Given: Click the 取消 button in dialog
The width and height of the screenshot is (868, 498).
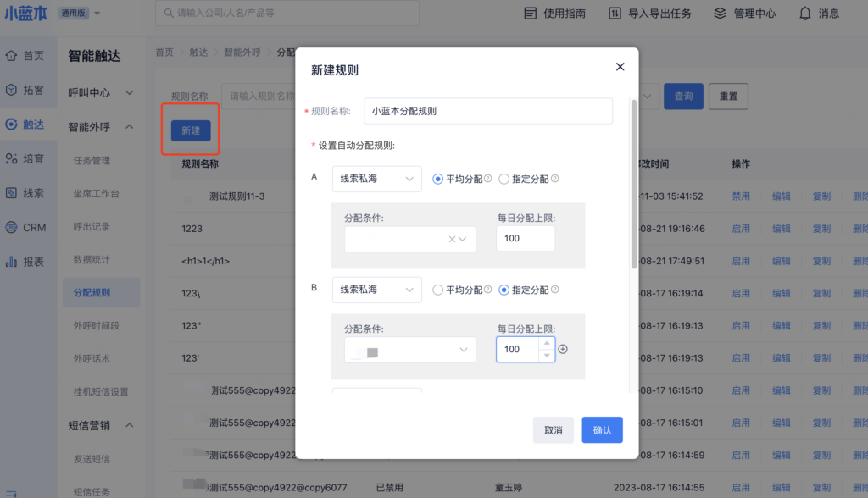Looking at the screenshot, I should click(x=553, y=430).
